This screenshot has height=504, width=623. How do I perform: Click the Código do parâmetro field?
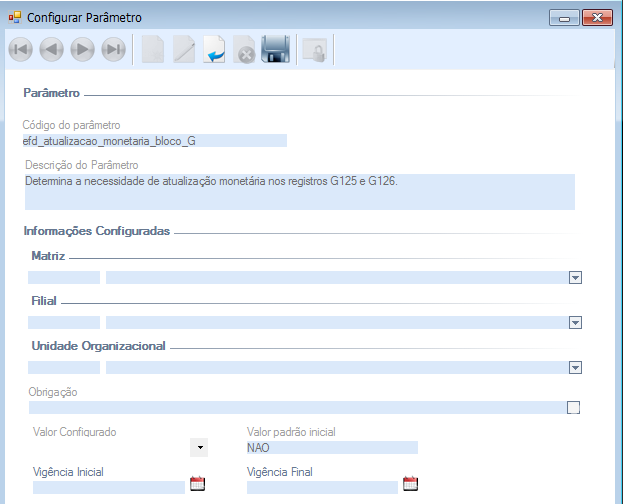coord(155,141)
